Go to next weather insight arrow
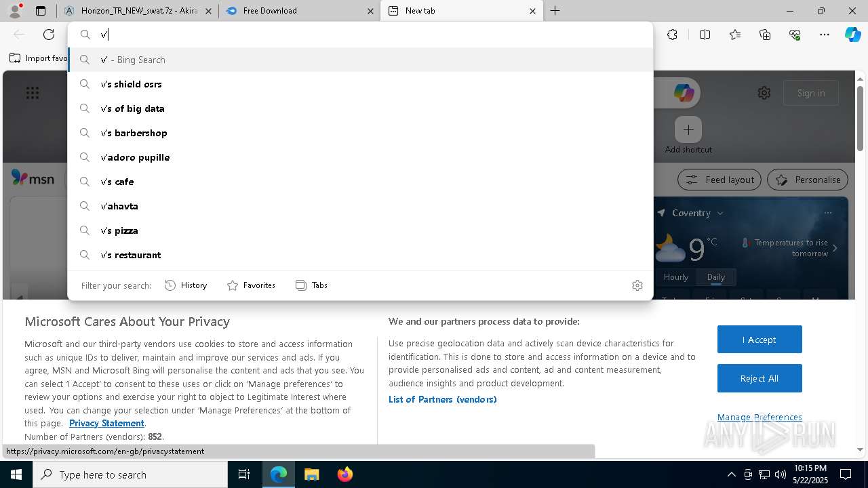 pyautogui.click(x=835, y=248)
